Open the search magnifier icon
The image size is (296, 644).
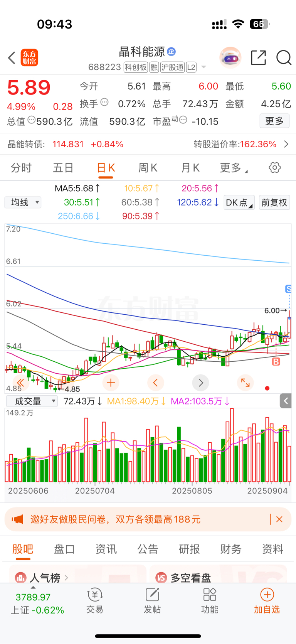(284, 58)
